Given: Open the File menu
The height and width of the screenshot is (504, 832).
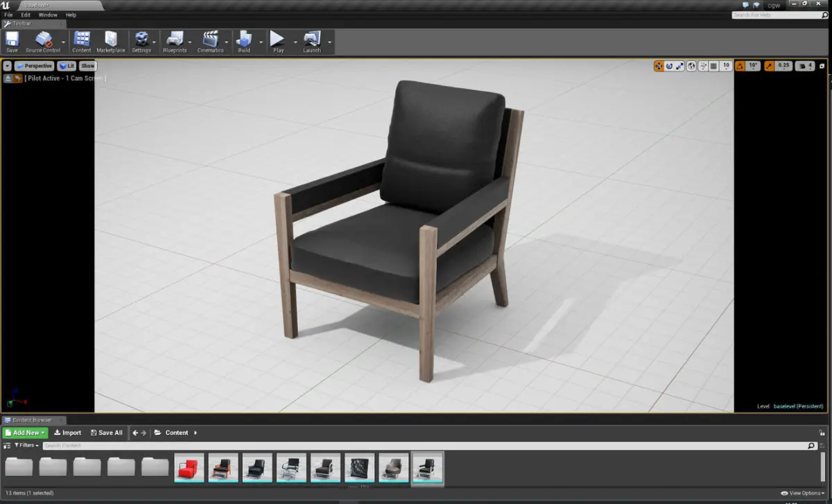Looking at the screenshot, I should coord(8,15).
